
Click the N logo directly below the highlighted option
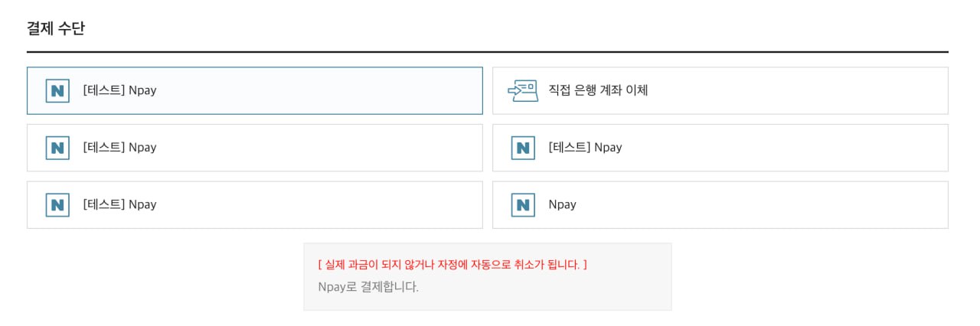coord(57,148)
